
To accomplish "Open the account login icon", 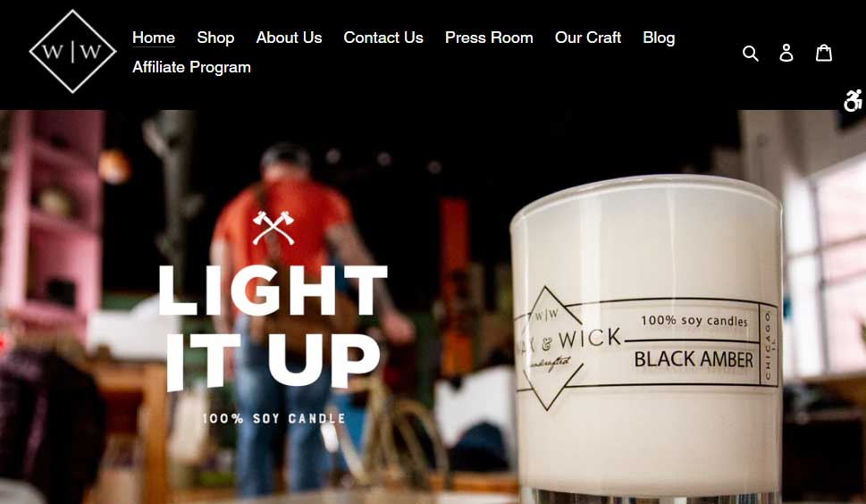I will [x=786, y=53].
